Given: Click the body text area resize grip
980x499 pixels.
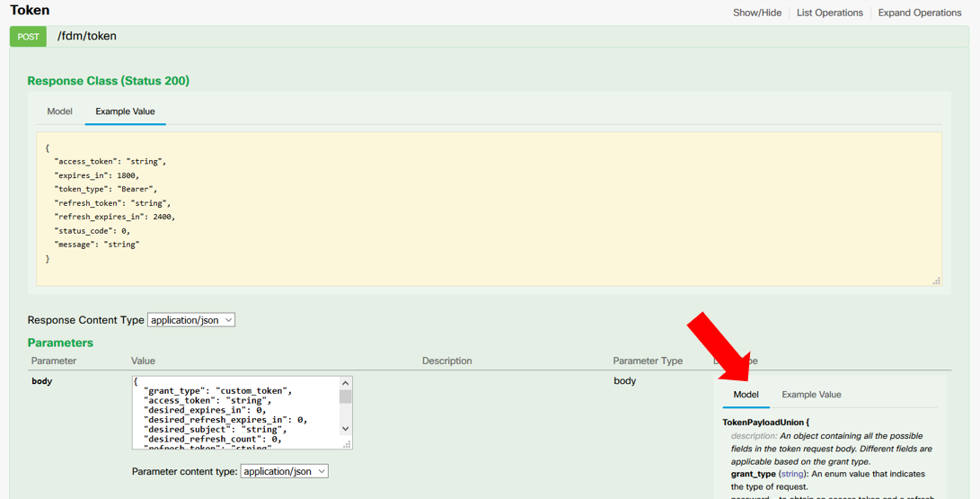Looking at the screenshot, I should (348, 444).
